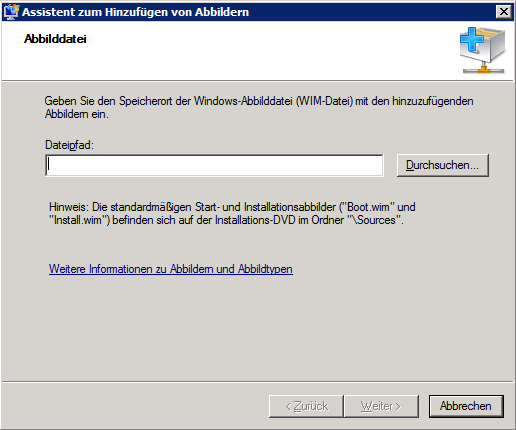Focus the Dateipfad text field
Image resolution: width=516 pixels, height=430 pixels.
coord(214,165)
